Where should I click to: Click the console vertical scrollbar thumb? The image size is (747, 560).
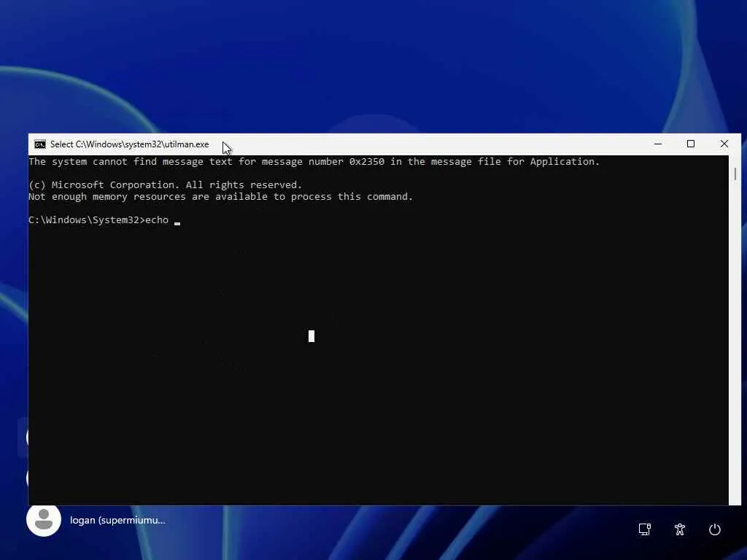(735, 174)
